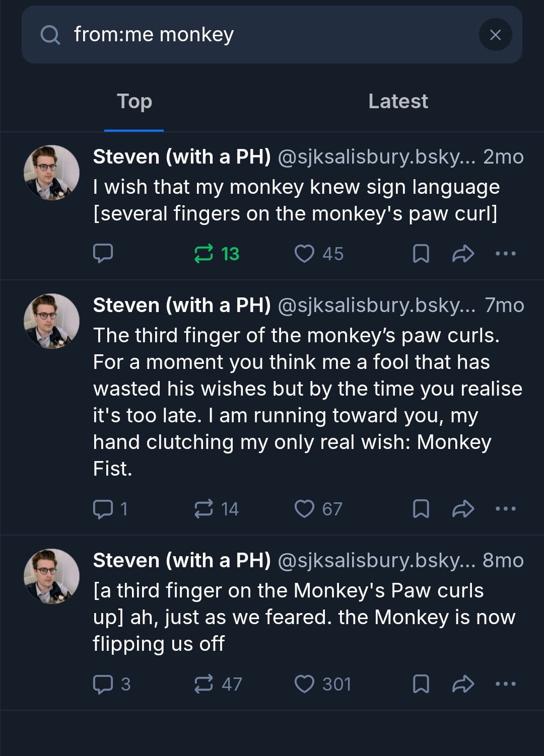
Task: Click the search box containing "from:me monkey"
Action: pos(252,35)
